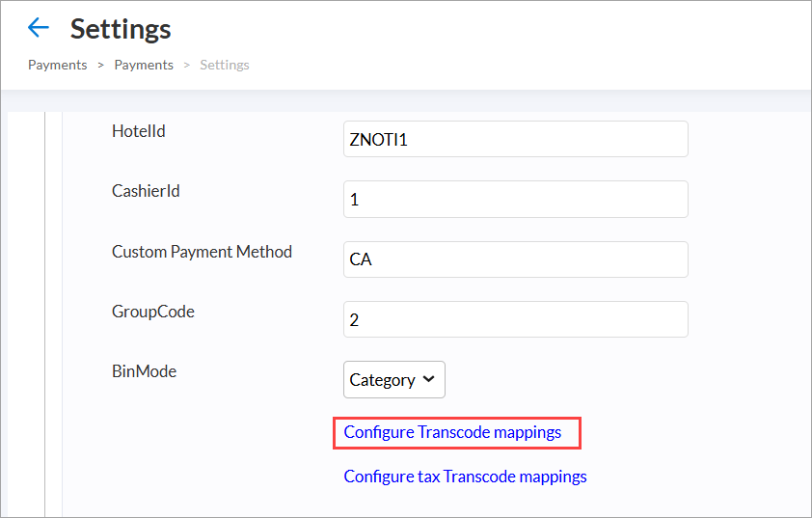Go back using the blue arrow icon
812x518 pixels.
click(39, 27)
